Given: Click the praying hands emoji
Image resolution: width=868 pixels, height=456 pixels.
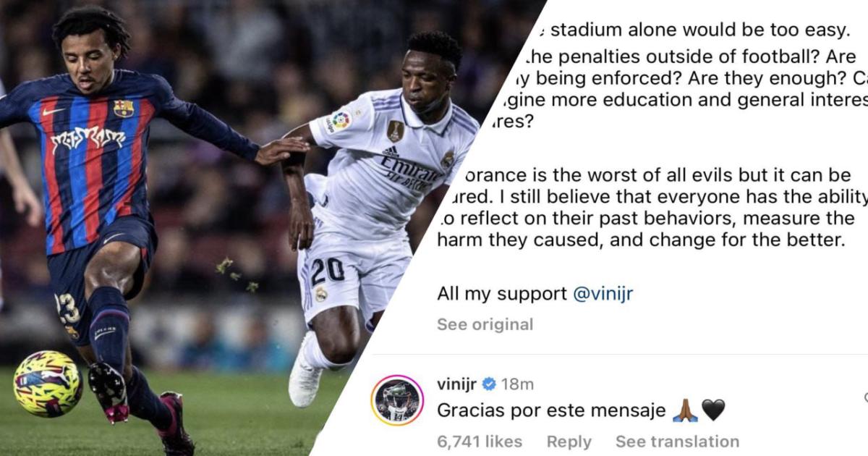Looking at the screenshot, I should [685, 410].
